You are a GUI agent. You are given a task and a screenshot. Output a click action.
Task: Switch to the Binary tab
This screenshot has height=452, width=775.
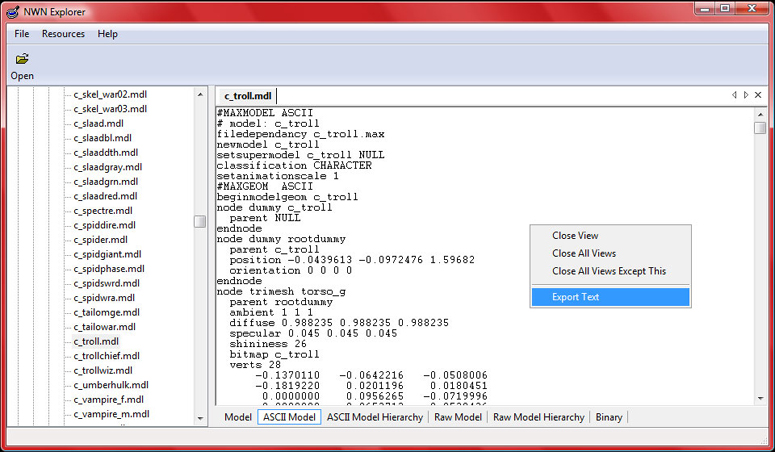608,417
